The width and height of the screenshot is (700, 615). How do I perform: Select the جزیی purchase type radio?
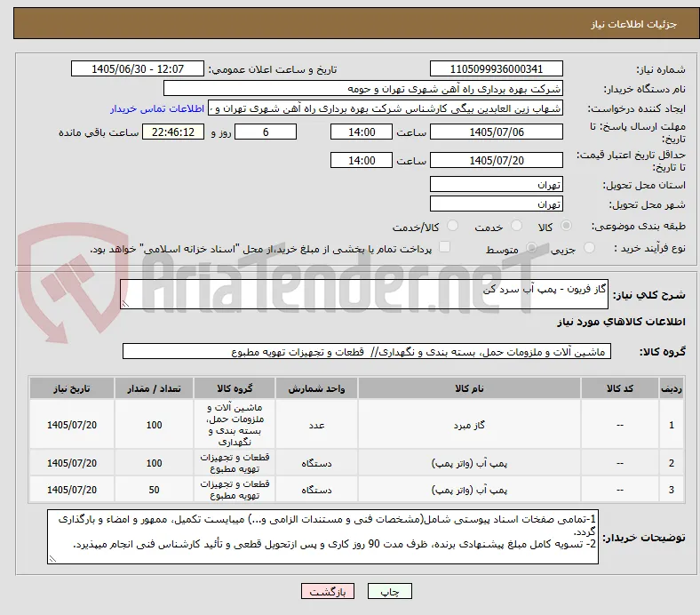click(x=589, y=247)
